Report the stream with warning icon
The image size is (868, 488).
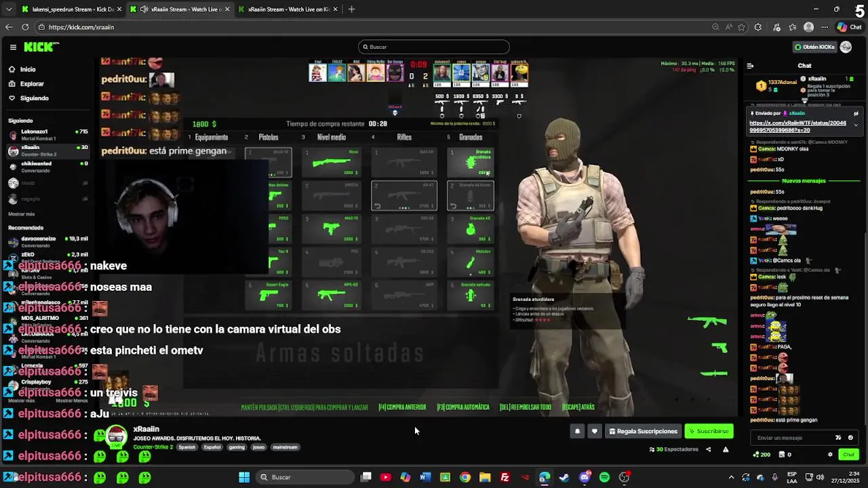pos(726,449)
